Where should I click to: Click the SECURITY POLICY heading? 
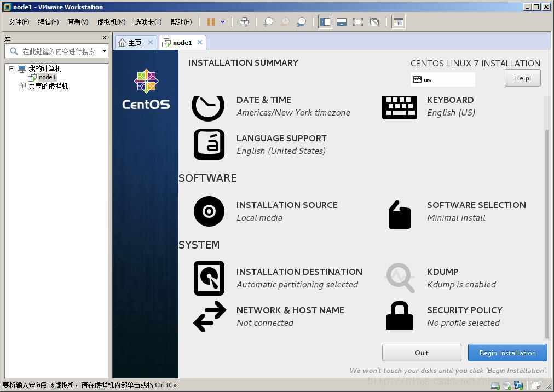point(465,310)
